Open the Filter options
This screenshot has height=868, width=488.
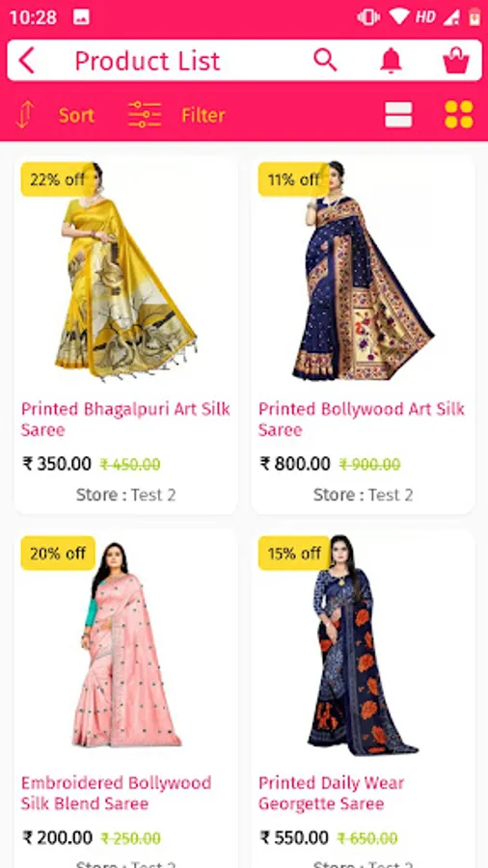point(203,115)
